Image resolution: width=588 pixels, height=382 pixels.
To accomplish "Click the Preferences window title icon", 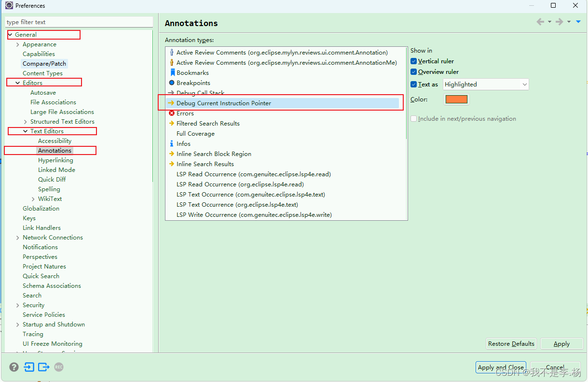I will pyautogui.click(x=9, y=6).
